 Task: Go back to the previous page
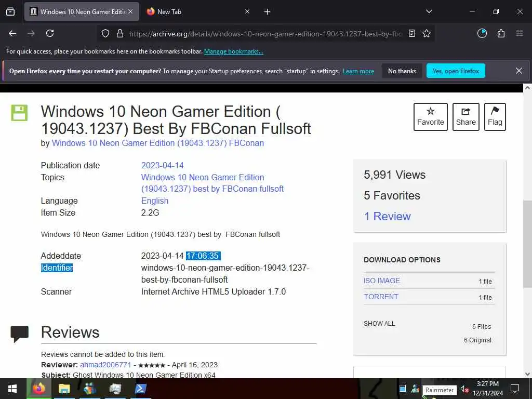pyautogui.click(x=12, y=33)
